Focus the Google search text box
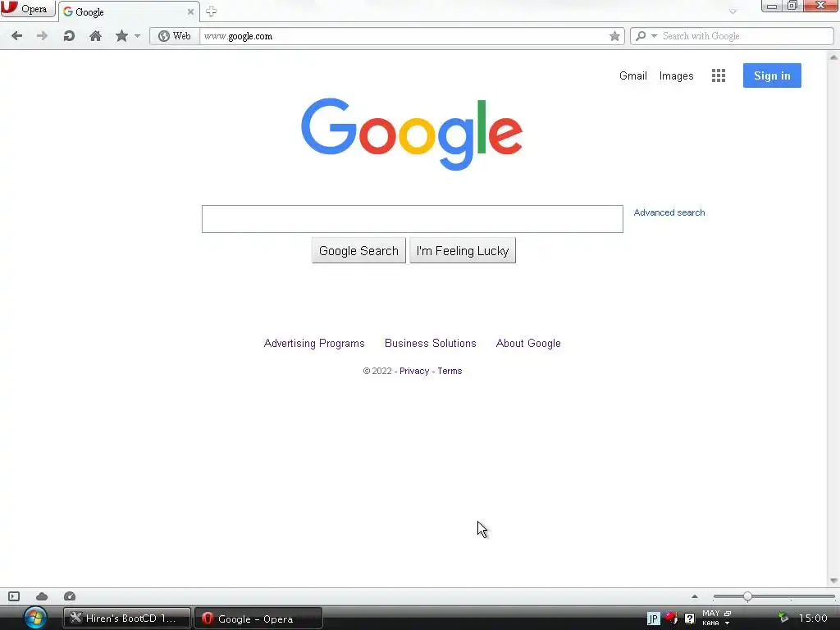This screenshot has height=630, width=840. click(413, 218)
